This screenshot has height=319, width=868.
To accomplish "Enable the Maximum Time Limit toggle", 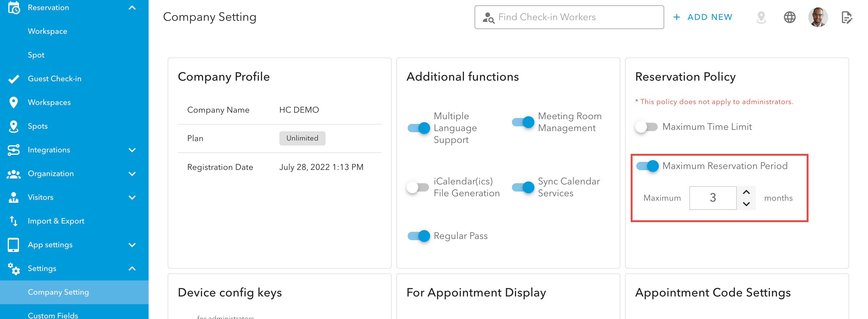I will pyautogui.click(x=646, y=127).
